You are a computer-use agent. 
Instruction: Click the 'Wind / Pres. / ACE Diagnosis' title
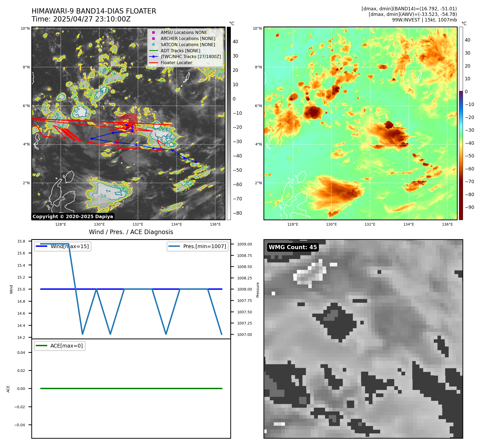coord(131,232)
